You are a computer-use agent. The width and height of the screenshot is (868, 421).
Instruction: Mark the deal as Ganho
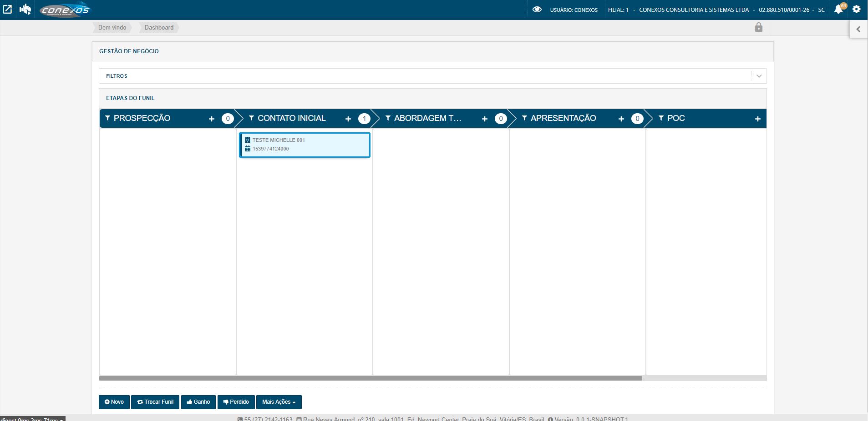(x=198, y=402)
